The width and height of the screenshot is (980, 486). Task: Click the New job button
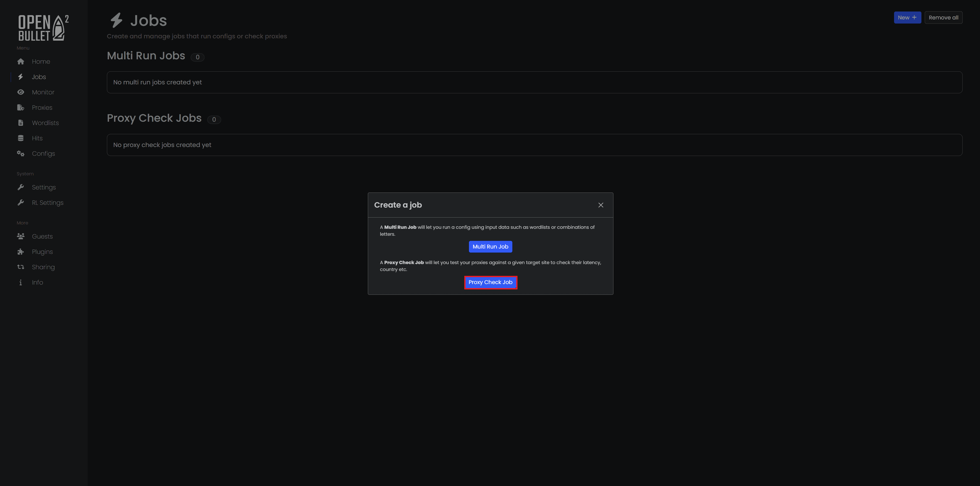[907, 17]
